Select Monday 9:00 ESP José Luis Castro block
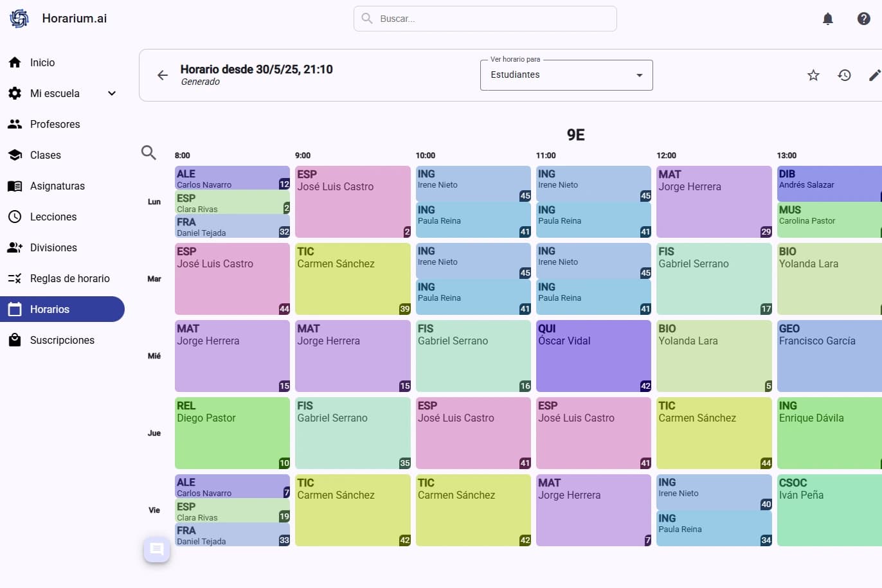Screen dimensions: 882x588 [352, 202]
